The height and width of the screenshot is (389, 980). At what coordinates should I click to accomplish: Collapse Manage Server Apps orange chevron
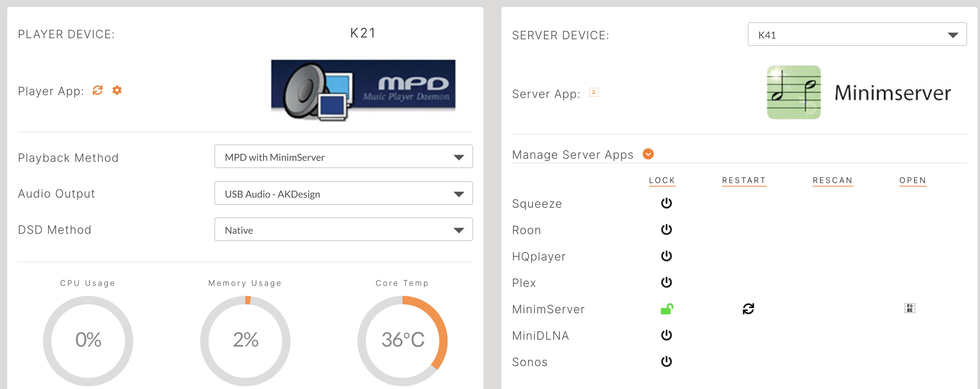[x=648, y=154]
